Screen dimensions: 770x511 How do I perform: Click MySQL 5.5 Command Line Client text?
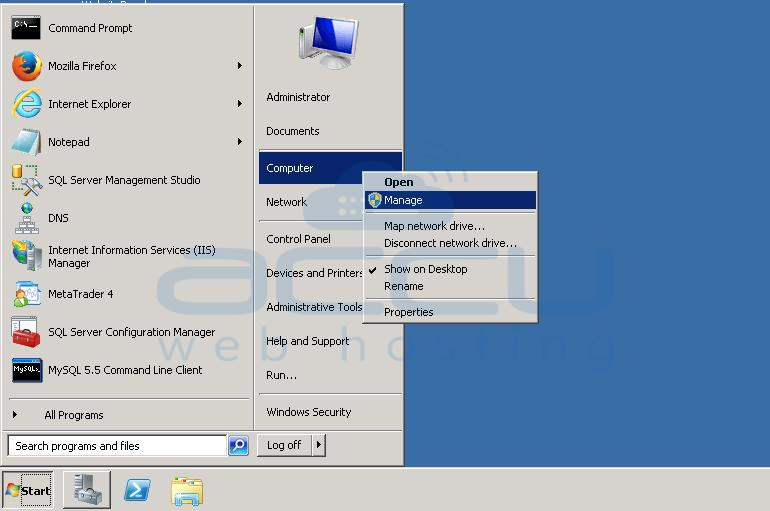click(125, 370)
